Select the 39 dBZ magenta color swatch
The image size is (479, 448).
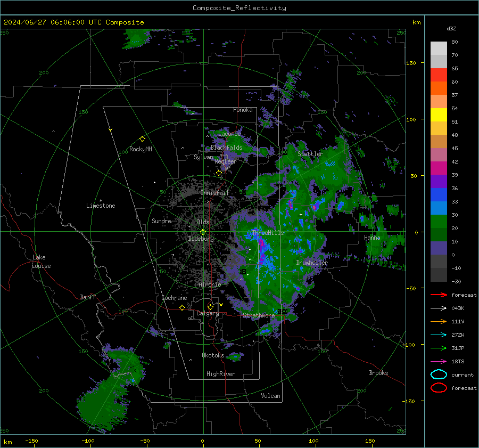point(439,168)
